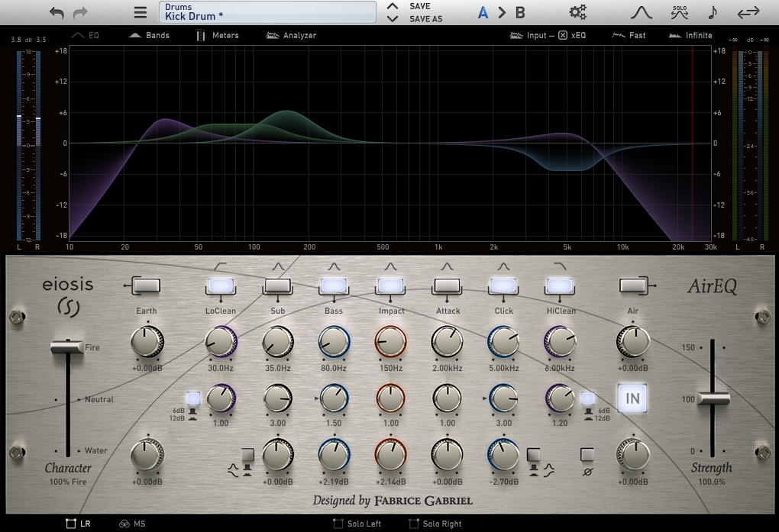Open the hamburger preset menu
The image size is (779, 532).
[x=140, y=12]
